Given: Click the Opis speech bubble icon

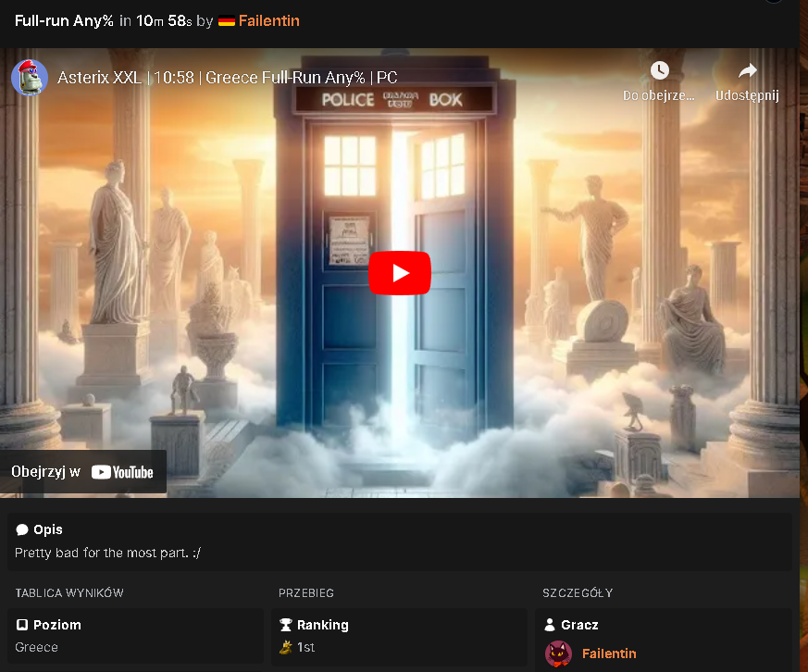Looking at the screenshot, I should tap(21, 529).
